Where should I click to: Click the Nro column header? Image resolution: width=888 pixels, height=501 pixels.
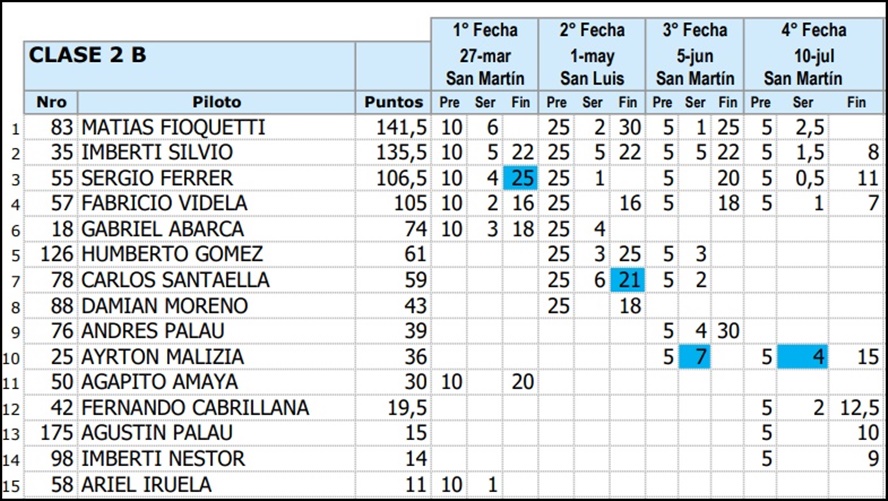click(51, 102)
